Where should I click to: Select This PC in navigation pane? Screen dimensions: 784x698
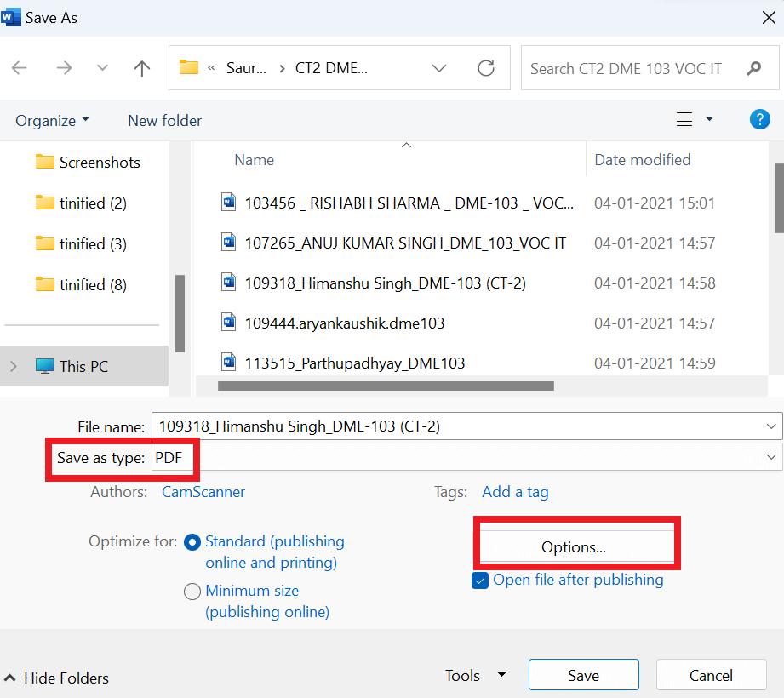84,366
